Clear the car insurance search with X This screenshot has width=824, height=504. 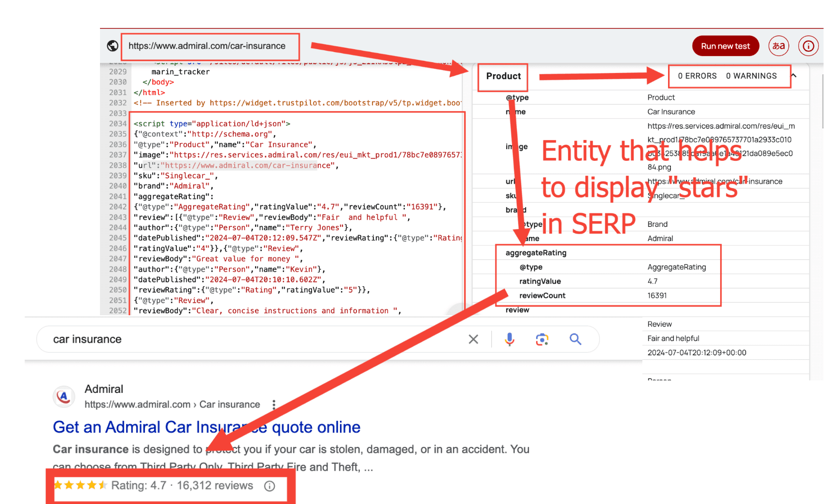473,339
